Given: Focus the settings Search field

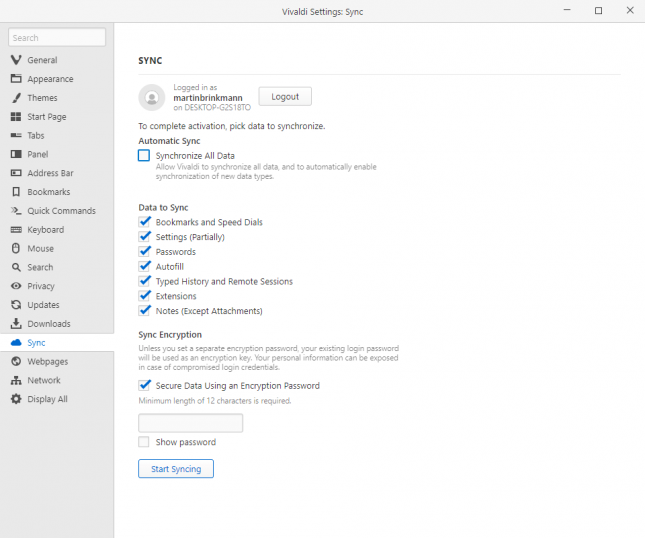Looking at the screenshot, I should point(57,37).
